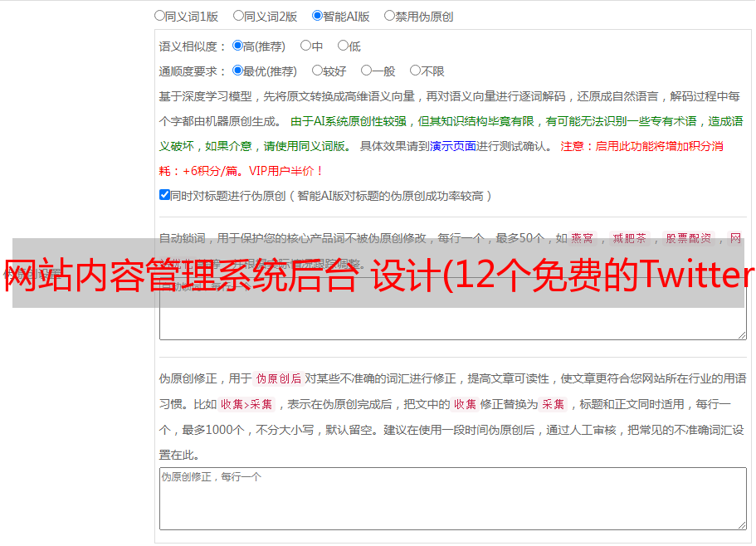Click the 收集>采集 example tag
This screenshot has height=546, width=756.
pyautogui.click(x=246, y=404)
